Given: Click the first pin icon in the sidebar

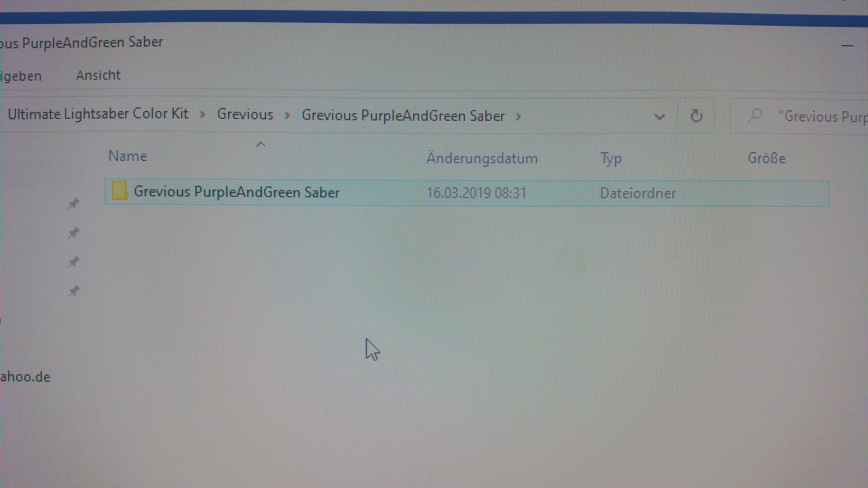Looking at the screenshot, I should point(73,204).
